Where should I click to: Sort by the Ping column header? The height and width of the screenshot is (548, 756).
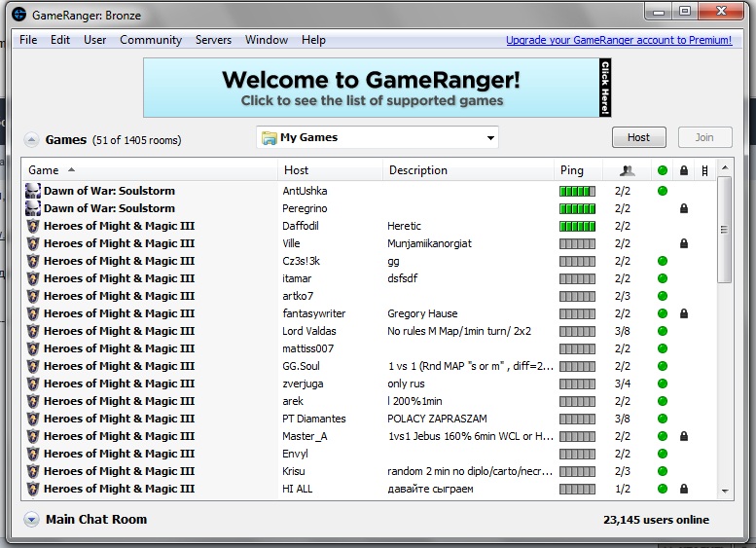[x=578, y=170]
